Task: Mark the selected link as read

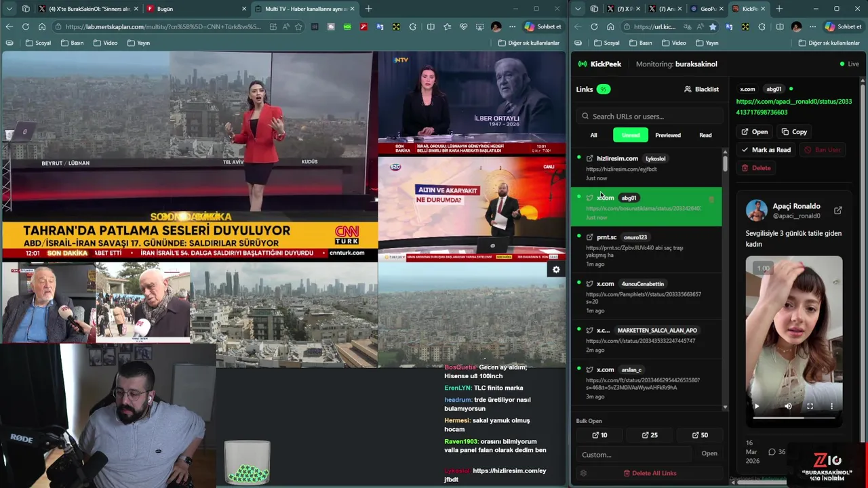Action: click(x=766, y=150)
